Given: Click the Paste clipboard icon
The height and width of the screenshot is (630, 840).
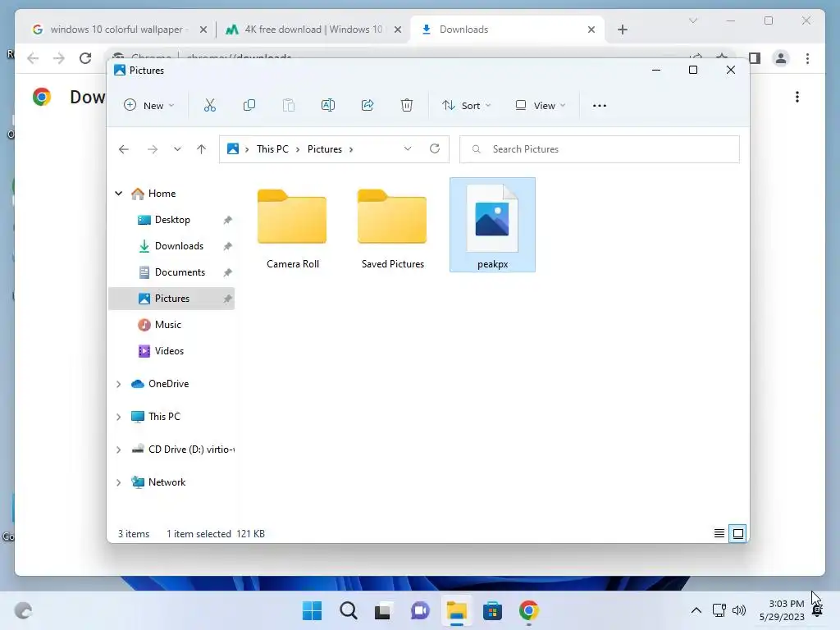Looking at the screenshot, I should pos(289,106).
